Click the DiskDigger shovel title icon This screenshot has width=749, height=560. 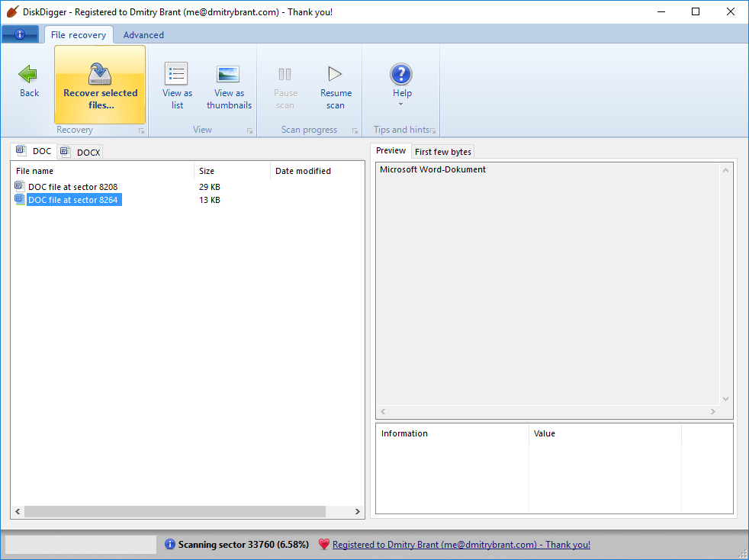point(12,11)
